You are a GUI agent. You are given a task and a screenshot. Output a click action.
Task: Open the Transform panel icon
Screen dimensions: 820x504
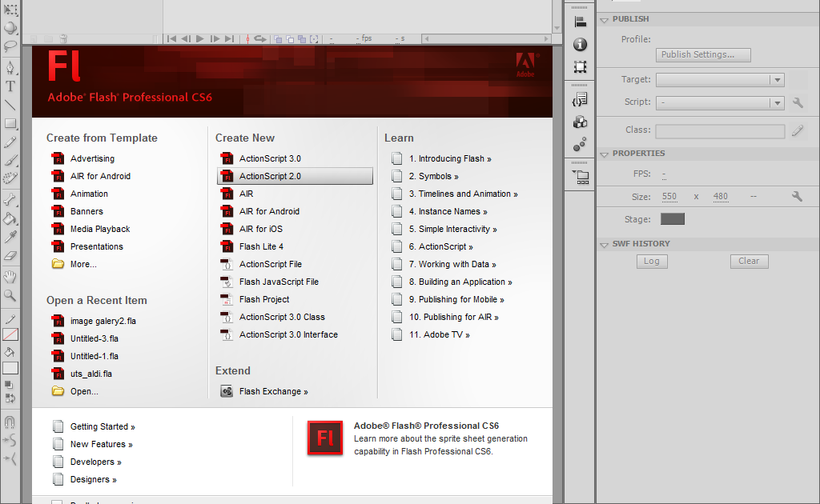click(x=580, y=67)
